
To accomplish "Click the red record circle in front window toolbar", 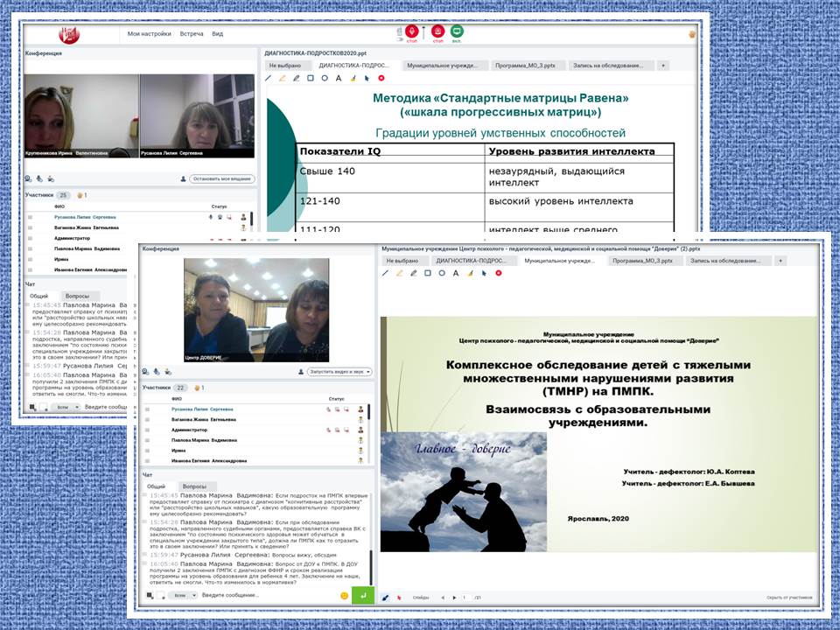I will (x=499, y=273).
